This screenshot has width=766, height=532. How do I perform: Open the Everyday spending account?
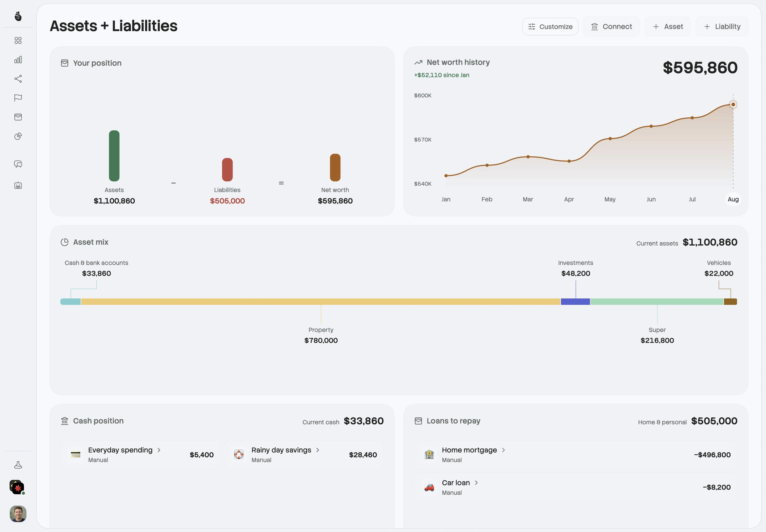(140, 455)
